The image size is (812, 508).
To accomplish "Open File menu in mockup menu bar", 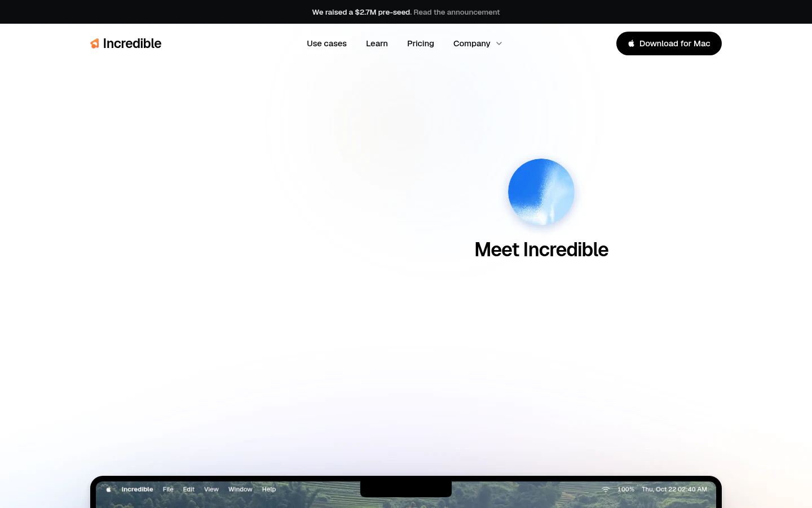I will [168, 489].
